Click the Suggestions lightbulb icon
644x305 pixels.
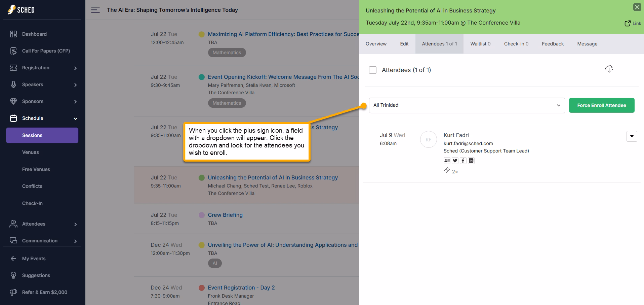pyautogui.click(x=13, y=275)
